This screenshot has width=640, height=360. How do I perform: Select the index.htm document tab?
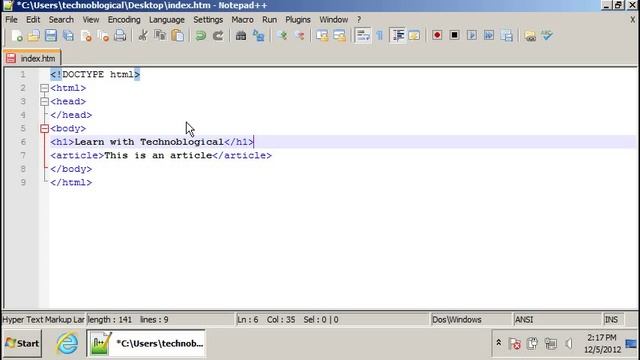(32, 58)
